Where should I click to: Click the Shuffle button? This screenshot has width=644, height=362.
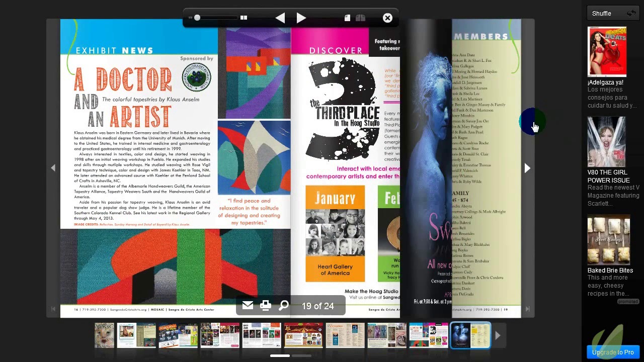tap(613, 14)
